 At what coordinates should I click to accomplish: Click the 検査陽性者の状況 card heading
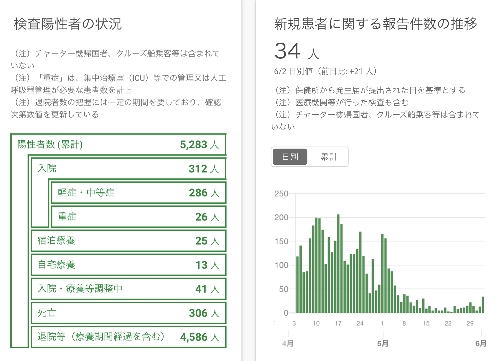click(x=68, y=24)
